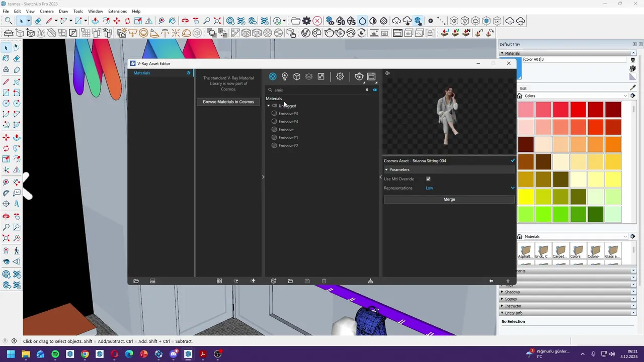Open the File menu
The image size is (644, 362).
tap(6, 11)
